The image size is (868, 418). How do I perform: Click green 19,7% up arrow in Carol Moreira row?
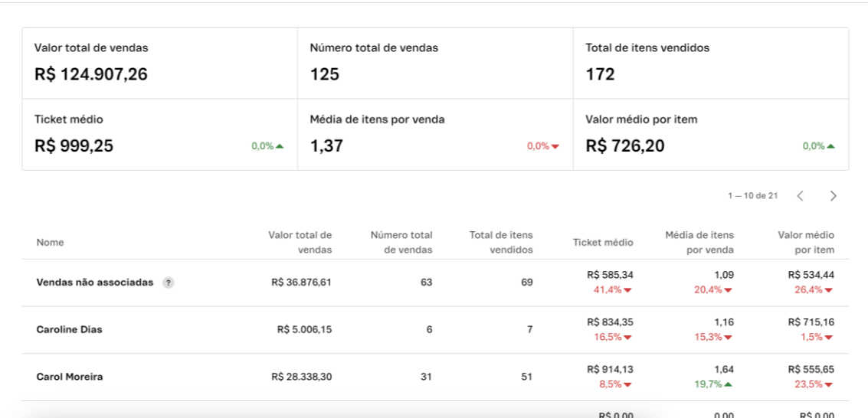(x=728, y=384)
